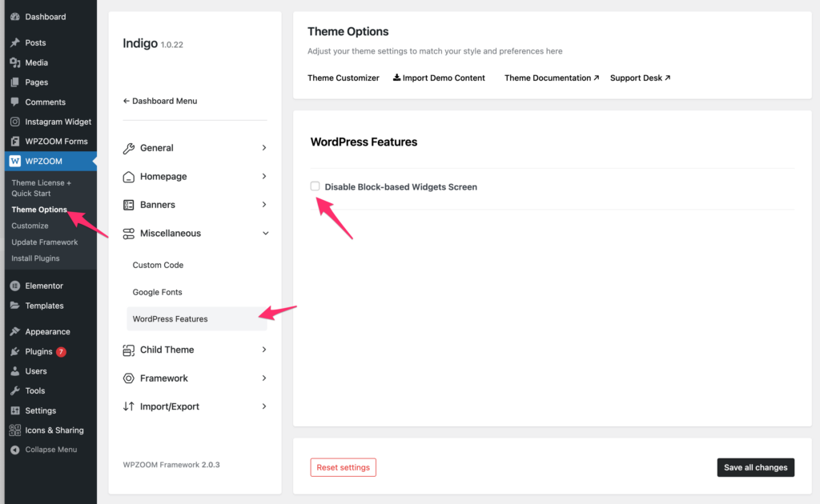Screen dimensions: 820x504
Task: Open the Custom Code submenu item
Action: tap(158, 265)
